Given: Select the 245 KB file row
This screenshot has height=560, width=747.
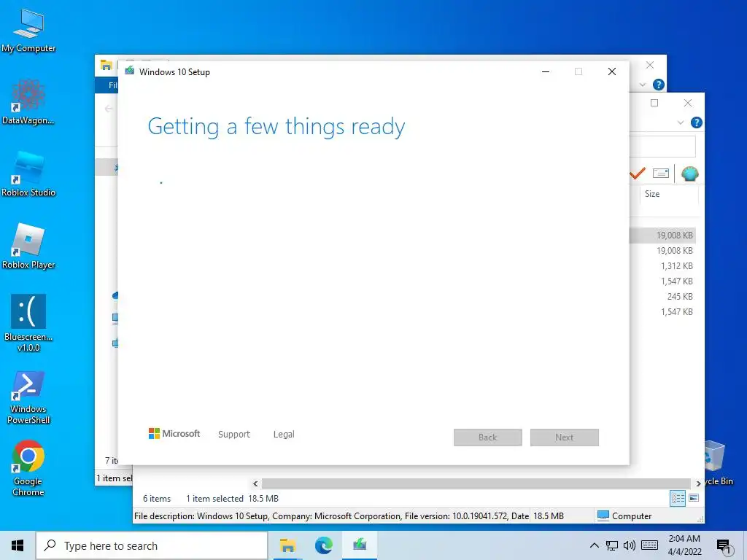Looking at the screenshot, I should (662, 296).
